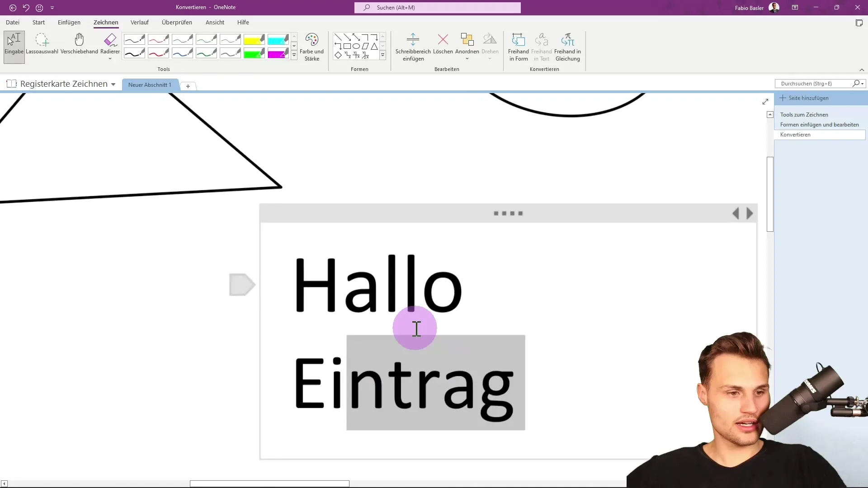Select the thin red pen, top row

pos(158,39)
